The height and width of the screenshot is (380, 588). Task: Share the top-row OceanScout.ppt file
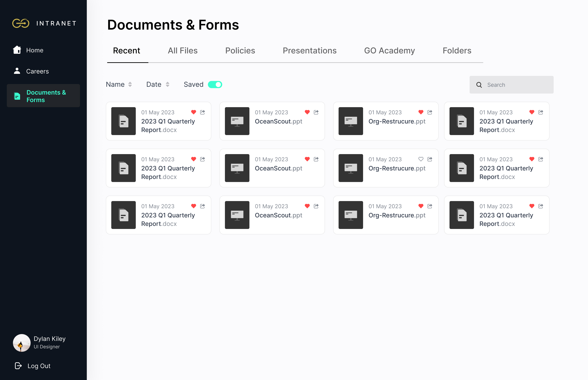pos(316,112)
